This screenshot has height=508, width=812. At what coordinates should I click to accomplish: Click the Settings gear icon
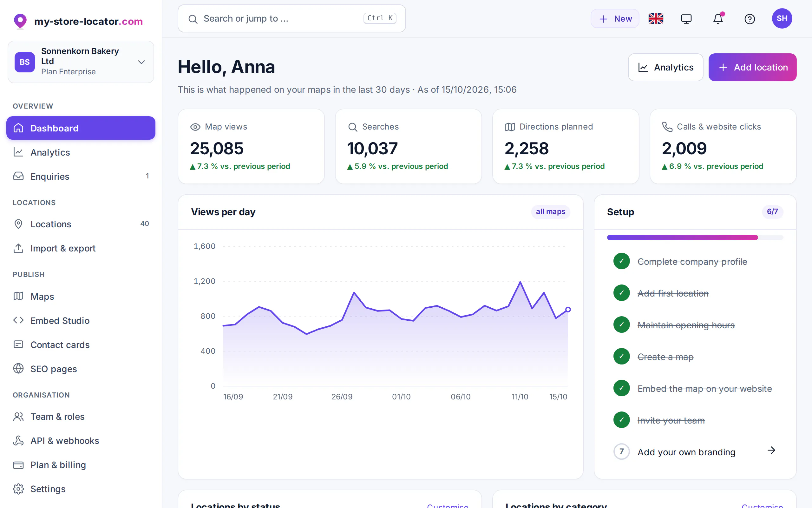(18, 489)
